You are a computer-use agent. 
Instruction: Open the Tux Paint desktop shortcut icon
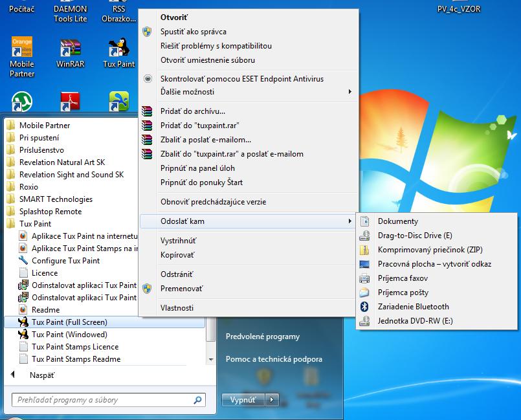[119, 47]
